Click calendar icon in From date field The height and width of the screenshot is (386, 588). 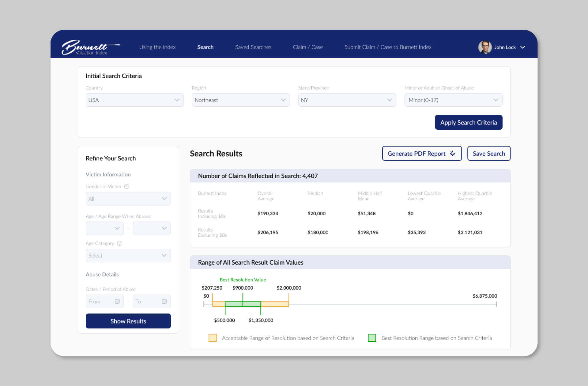pos(117,301)
